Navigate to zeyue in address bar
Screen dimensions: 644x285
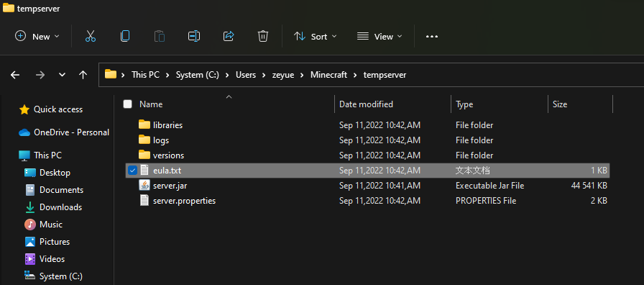283,75
